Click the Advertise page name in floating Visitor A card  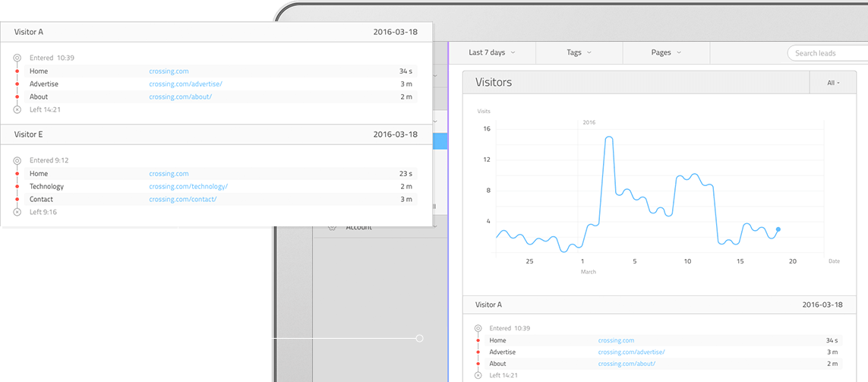click(x=44, y=84)
